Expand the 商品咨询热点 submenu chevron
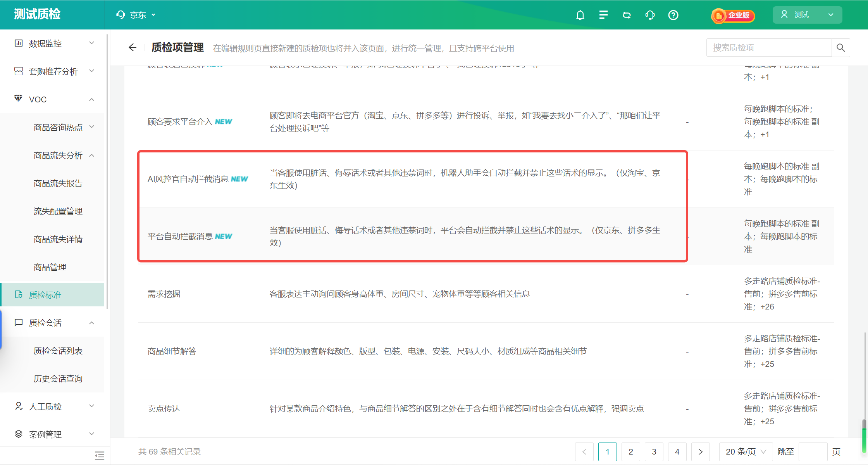This screenshot has width=868, height=465. pyautogui.click(x=92, y=127)
